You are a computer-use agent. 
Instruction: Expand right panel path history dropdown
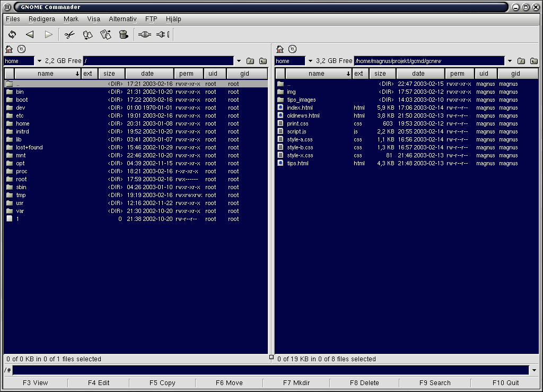coord(510,61)
